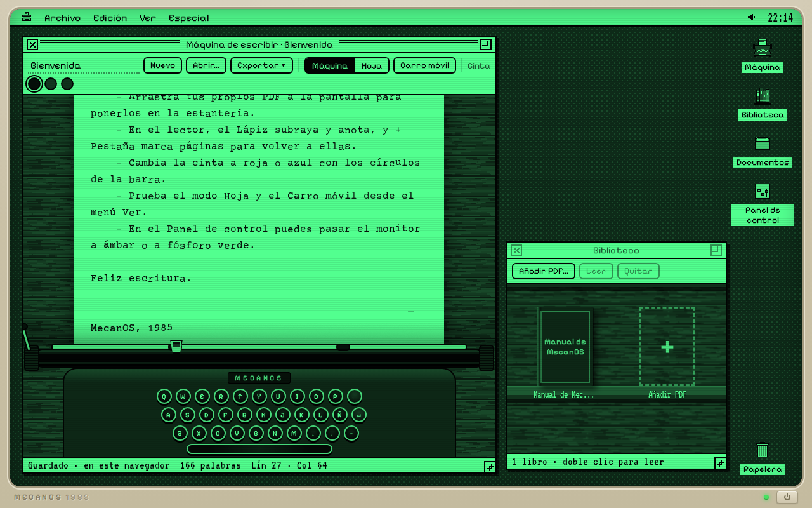This screenshot has height=508, width=812.
Task: Open the Máquina desktop icon
Action: point(762,56)
